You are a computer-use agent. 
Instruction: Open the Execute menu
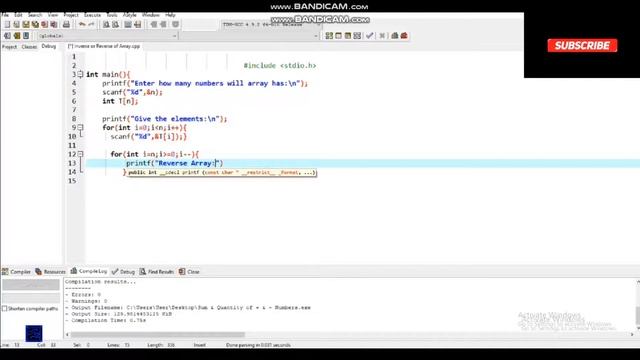92,15
